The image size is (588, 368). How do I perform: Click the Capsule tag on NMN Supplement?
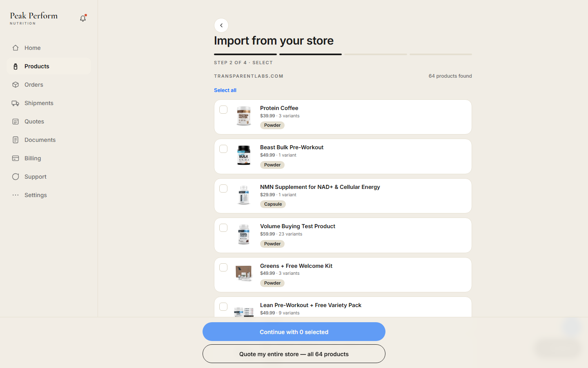(x=273, y=204)
